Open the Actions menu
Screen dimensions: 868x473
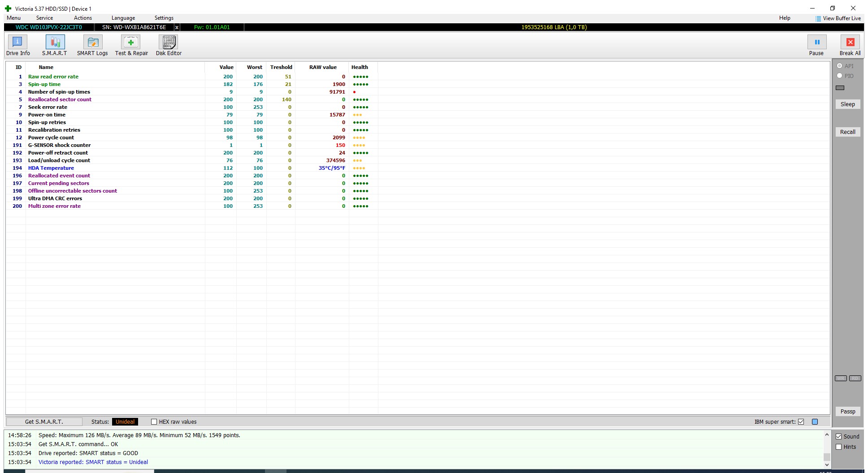coord(83,18)
